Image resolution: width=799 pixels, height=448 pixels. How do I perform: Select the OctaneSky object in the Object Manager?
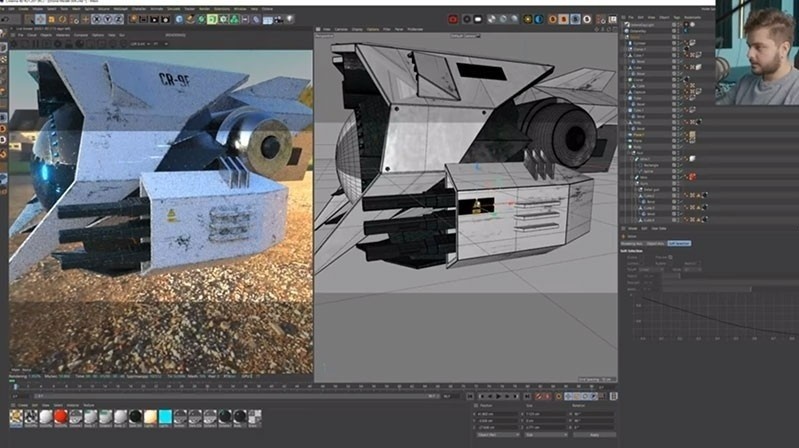coord(638,31)
